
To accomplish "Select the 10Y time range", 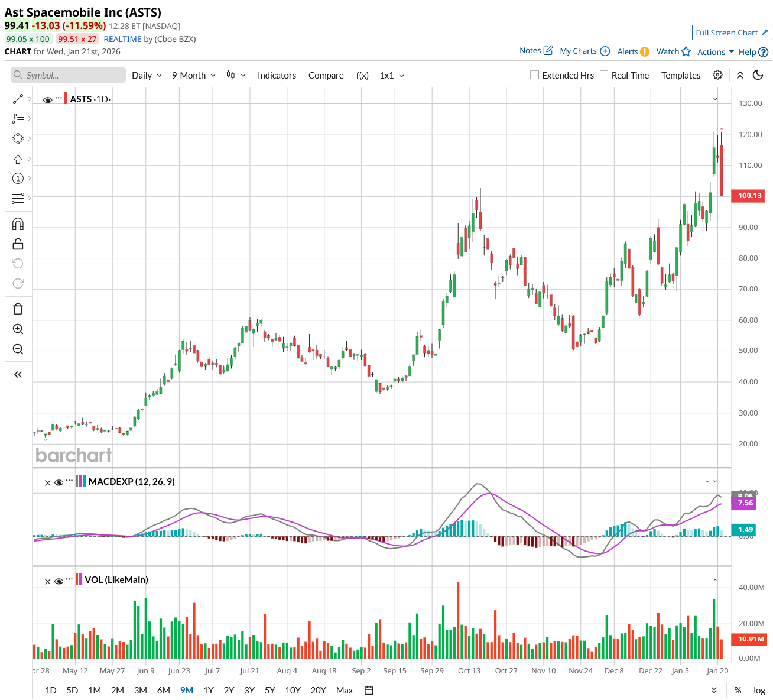I will [x=293, y=690].
